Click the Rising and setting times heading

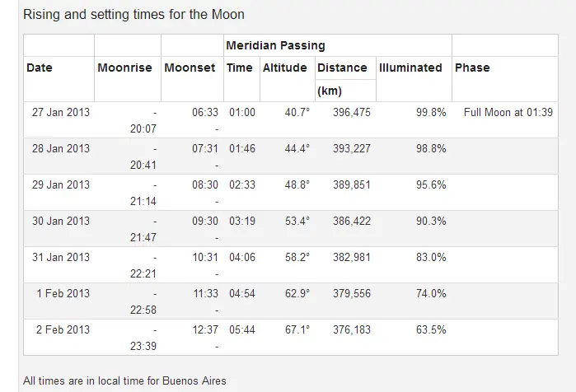[x=133, y=15]
